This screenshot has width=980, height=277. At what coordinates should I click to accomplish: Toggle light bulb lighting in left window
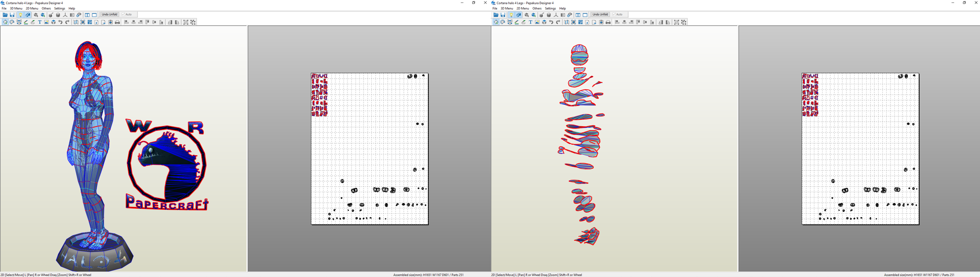[x=20, y=15]
